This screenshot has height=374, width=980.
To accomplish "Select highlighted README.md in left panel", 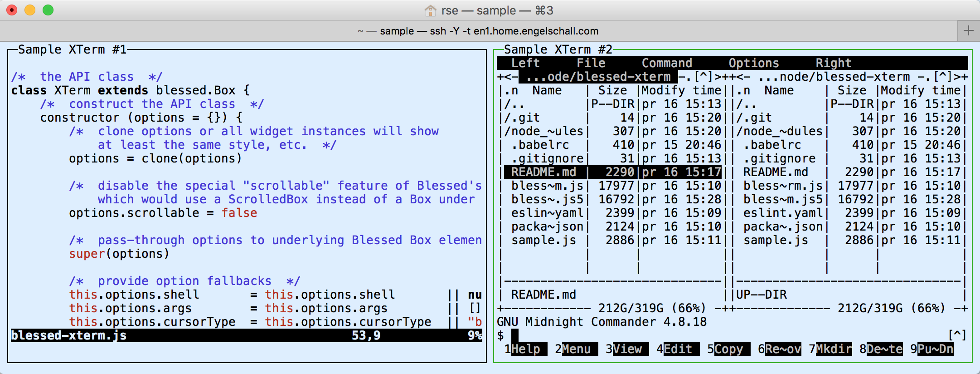I will 612,172.
